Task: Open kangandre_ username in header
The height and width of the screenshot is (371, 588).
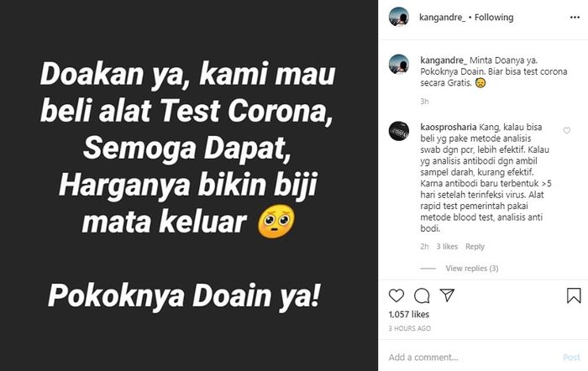Action: coord(443,18)
